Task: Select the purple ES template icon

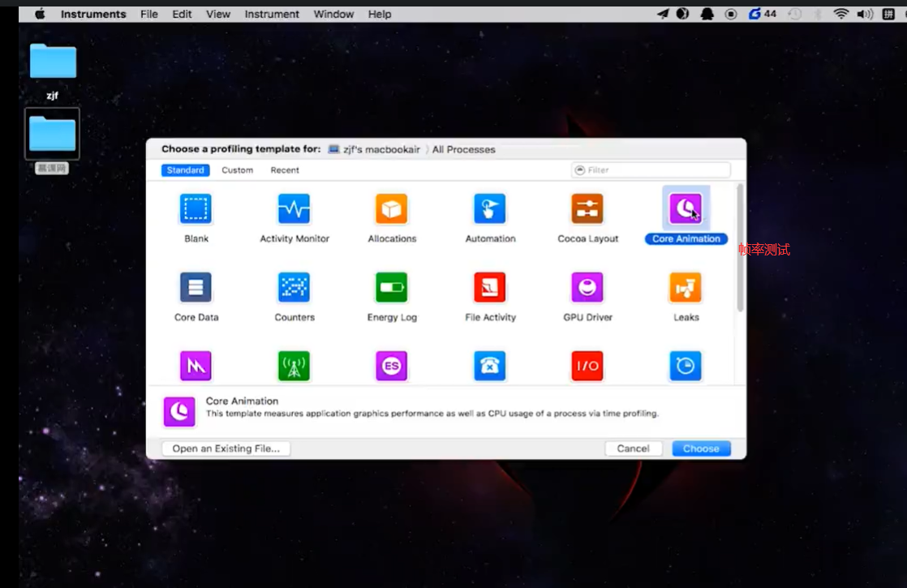Action: coord(392,366)
